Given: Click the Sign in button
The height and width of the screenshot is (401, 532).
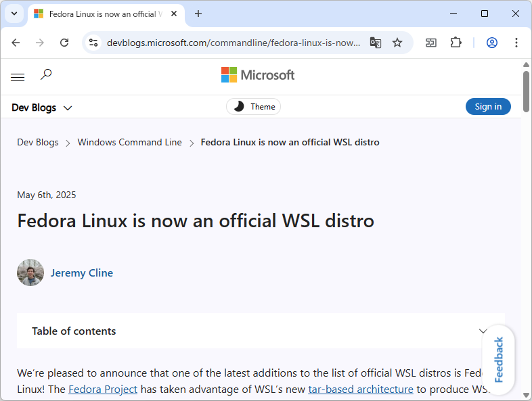Looking at the screenshot, I should pyautogui.click(x=488, y=107).
